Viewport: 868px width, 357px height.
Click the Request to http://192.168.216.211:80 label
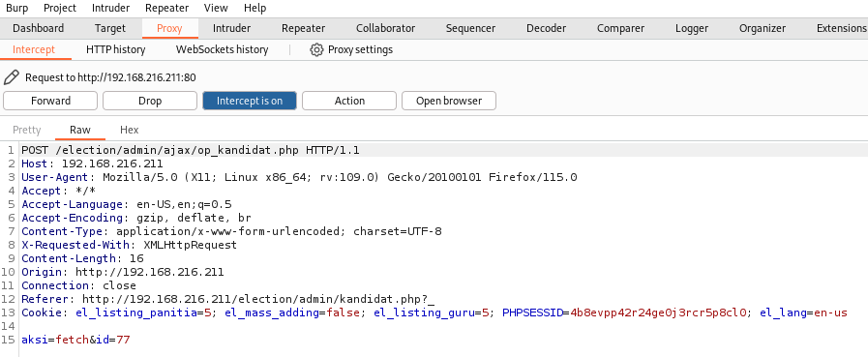tap(110, 77)
